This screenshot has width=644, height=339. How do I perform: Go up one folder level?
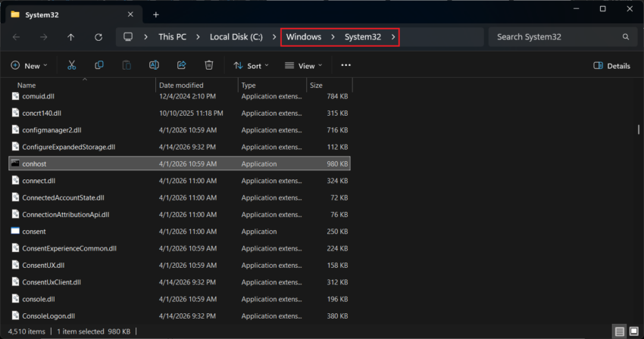[71, 37]
